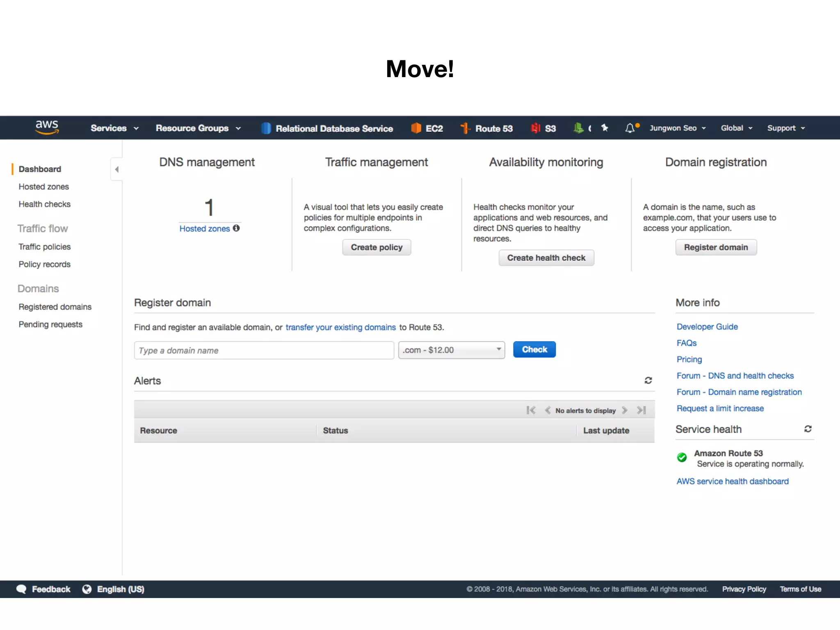The height and width of the screenshot is (630, 840).
Task: Click the Create health check button
Action: pos(546,258)
